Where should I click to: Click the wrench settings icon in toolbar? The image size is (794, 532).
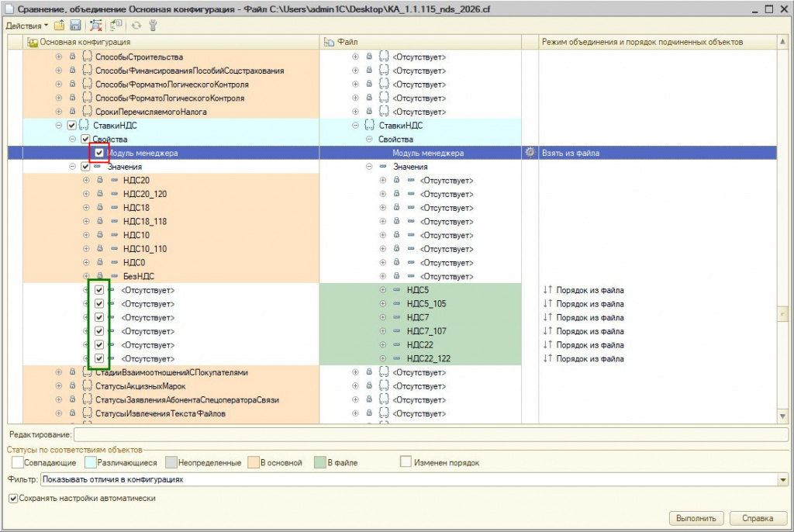click(x=153, y=26)
